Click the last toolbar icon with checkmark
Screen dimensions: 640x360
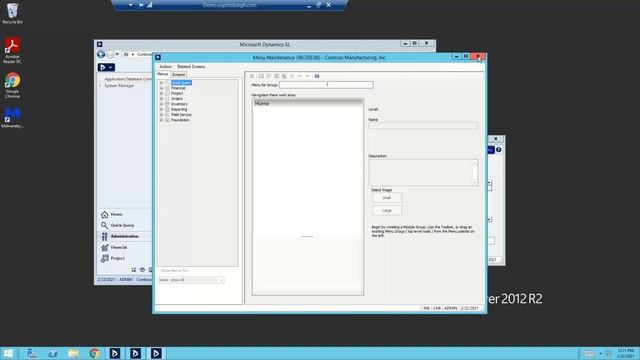click(x=317, y=76)
